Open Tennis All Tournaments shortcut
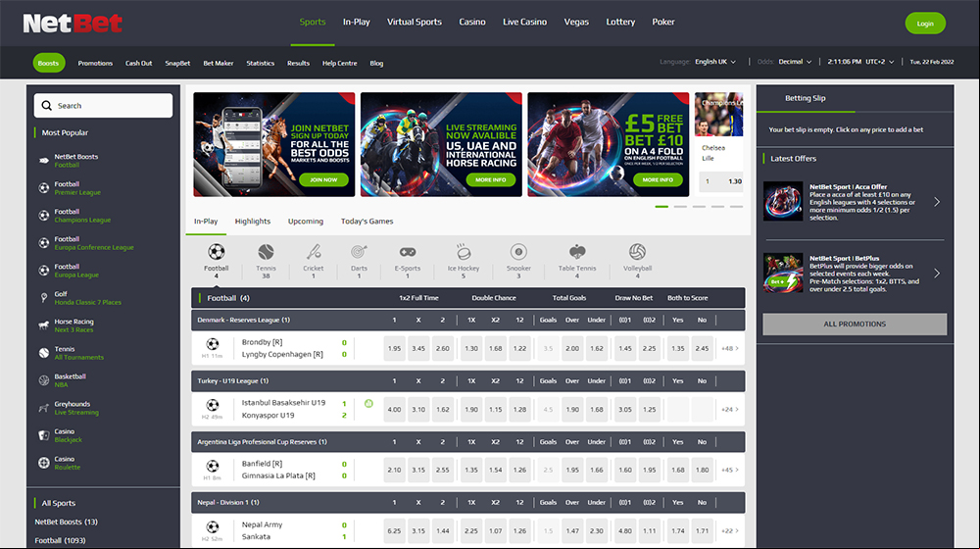This screenshot has height=549, width=980. pyautogui.click(x=72, y=353)
